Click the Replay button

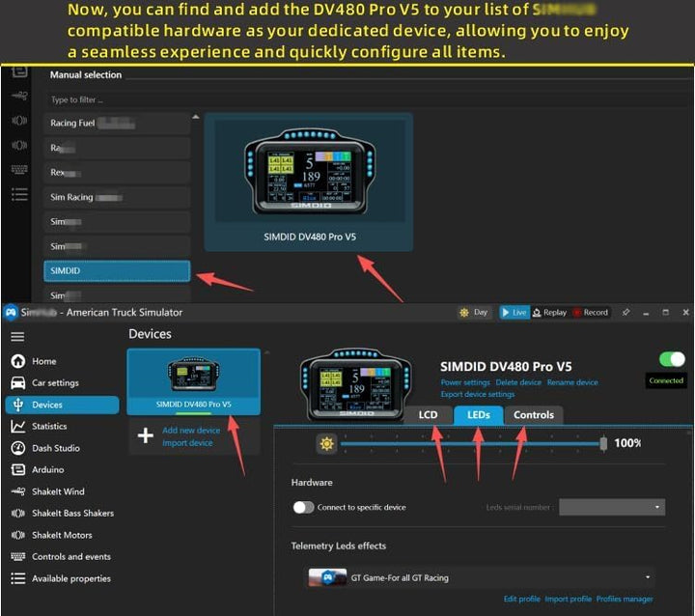[x=549, y=312]
